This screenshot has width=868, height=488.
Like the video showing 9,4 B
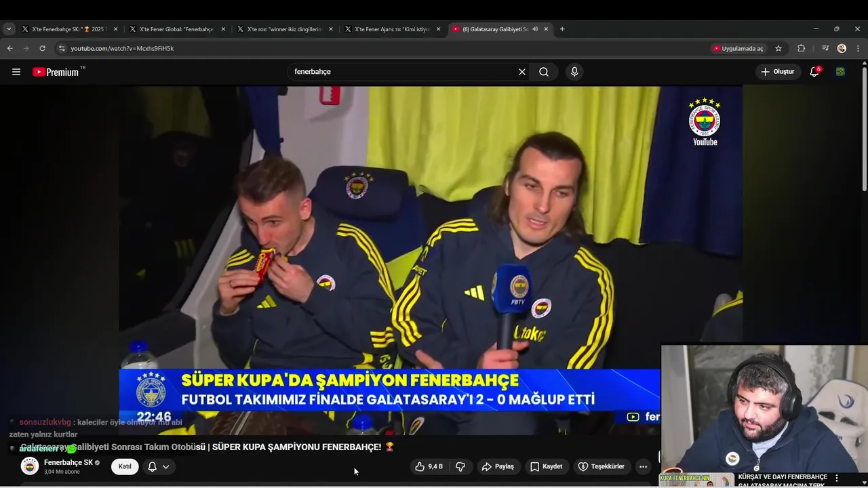pos(429,466)
